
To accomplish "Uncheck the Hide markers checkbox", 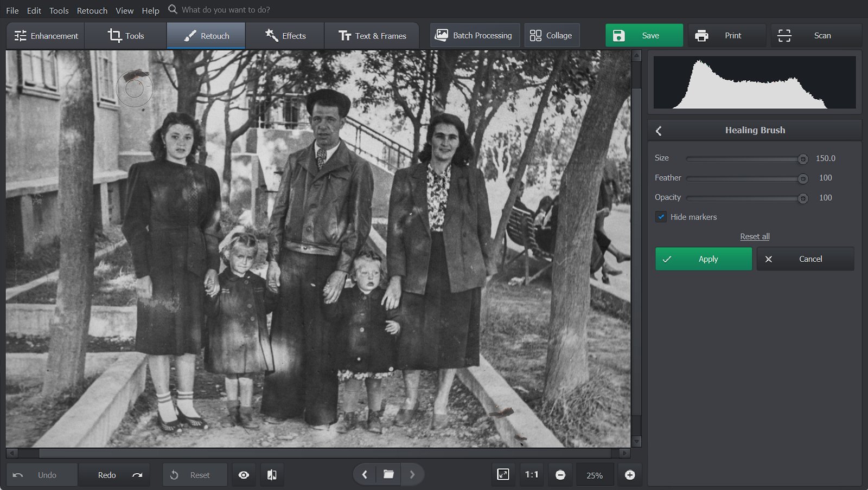I will tap(661, 217).
